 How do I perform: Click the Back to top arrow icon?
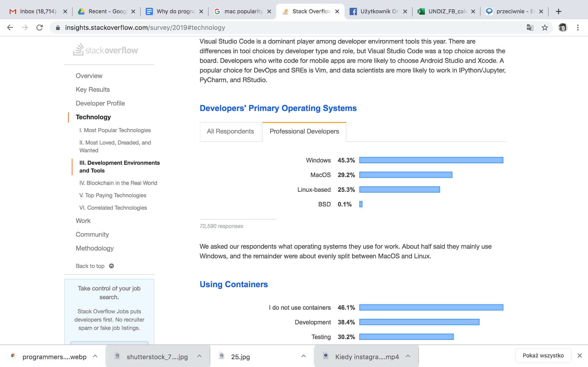[x=111, y=266]
